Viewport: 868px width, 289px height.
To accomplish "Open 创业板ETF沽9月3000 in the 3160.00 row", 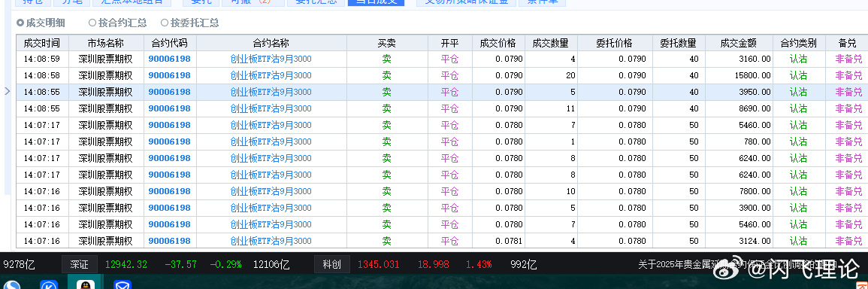I will pos(271,59).
